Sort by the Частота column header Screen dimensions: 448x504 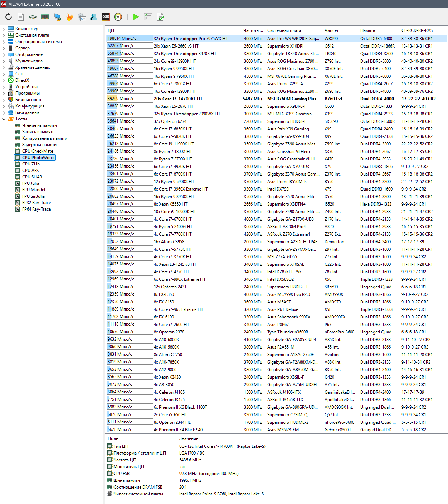pos(252,30)
